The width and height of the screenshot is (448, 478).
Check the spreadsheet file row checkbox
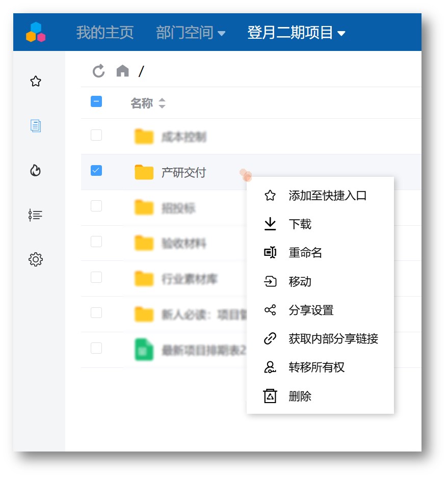pyautogui.click(x=96, y=348)
